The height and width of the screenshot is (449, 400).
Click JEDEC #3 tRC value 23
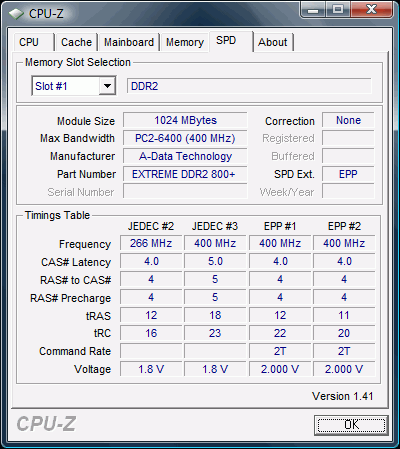[215, 333]
